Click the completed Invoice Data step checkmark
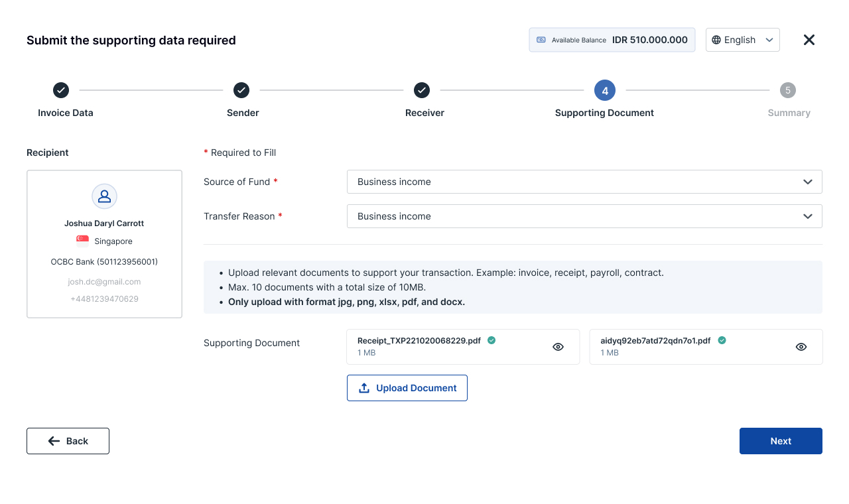 [x=61, y=90]
